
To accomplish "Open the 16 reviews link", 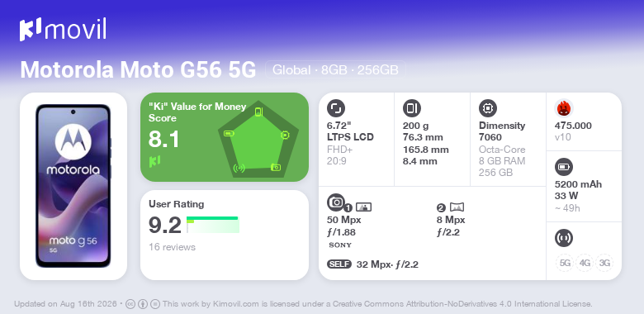I will (x=172, y=247).
